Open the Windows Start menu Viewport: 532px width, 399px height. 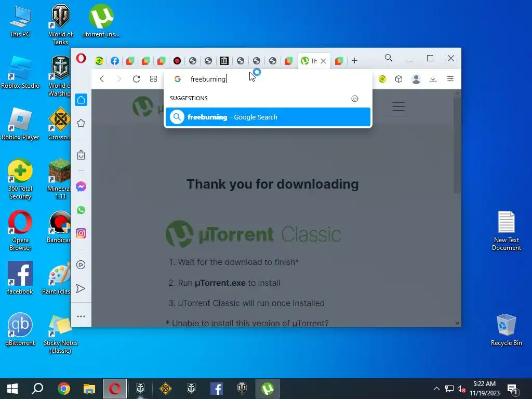pos(12,389)
